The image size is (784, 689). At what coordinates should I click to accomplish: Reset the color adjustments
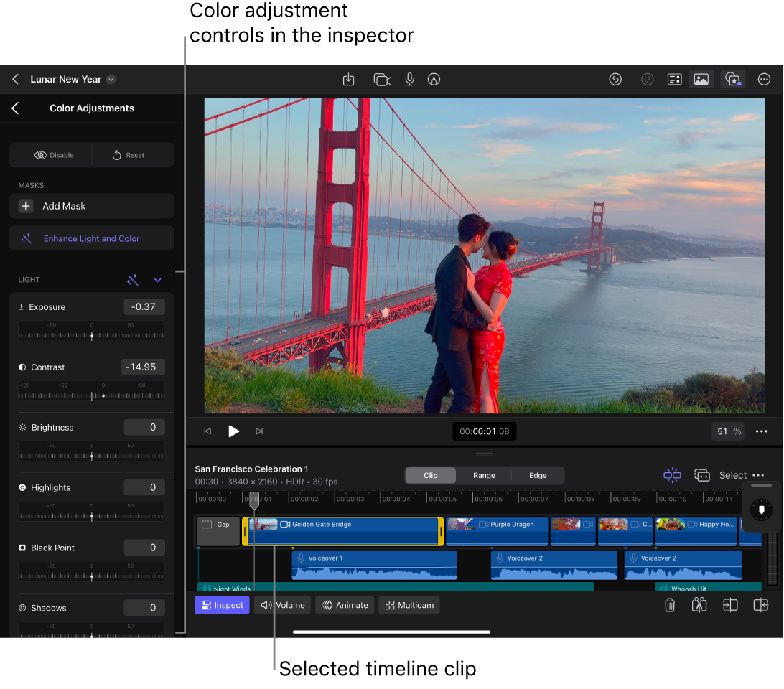pos(133,154)
